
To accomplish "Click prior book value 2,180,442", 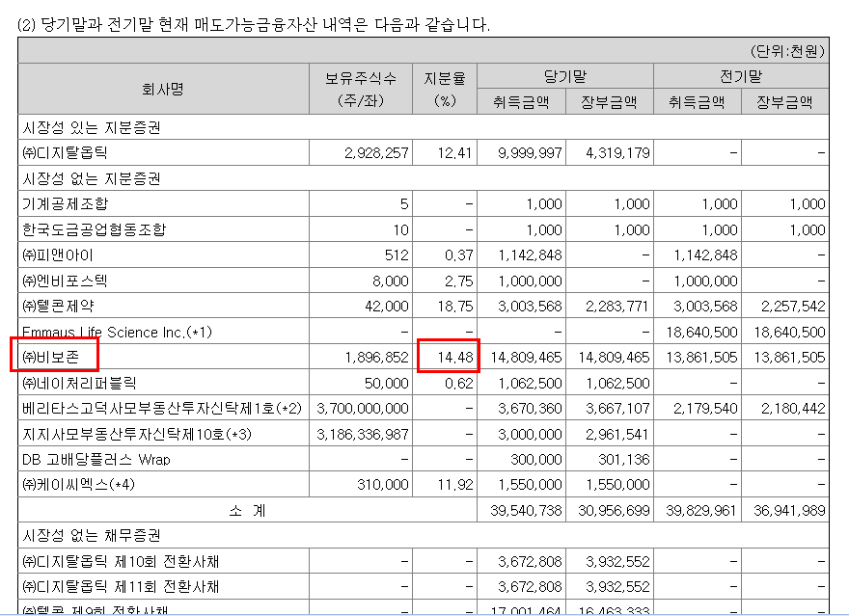I will pyautogui.click(x=793, y=409).
